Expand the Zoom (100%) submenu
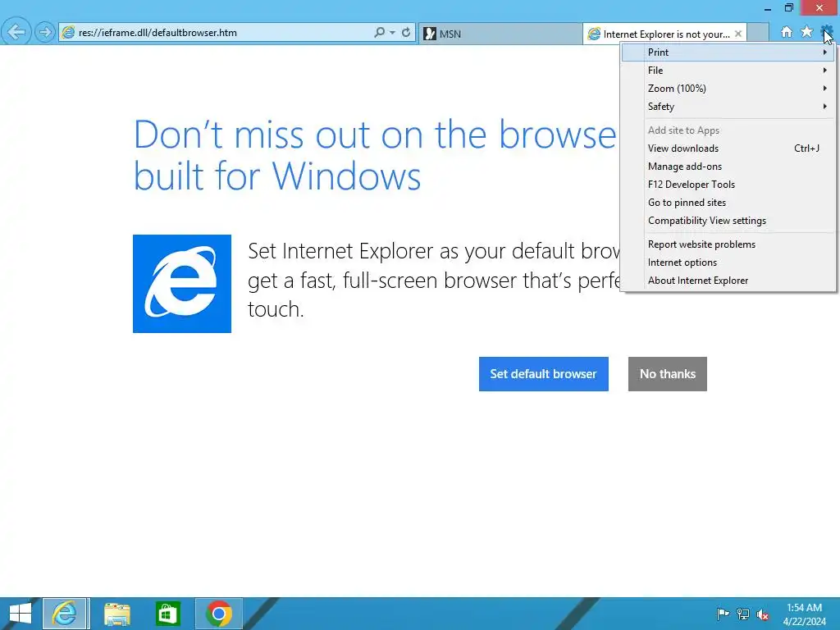The width and height of the screenshot is (840, 630). click(728, 89)
